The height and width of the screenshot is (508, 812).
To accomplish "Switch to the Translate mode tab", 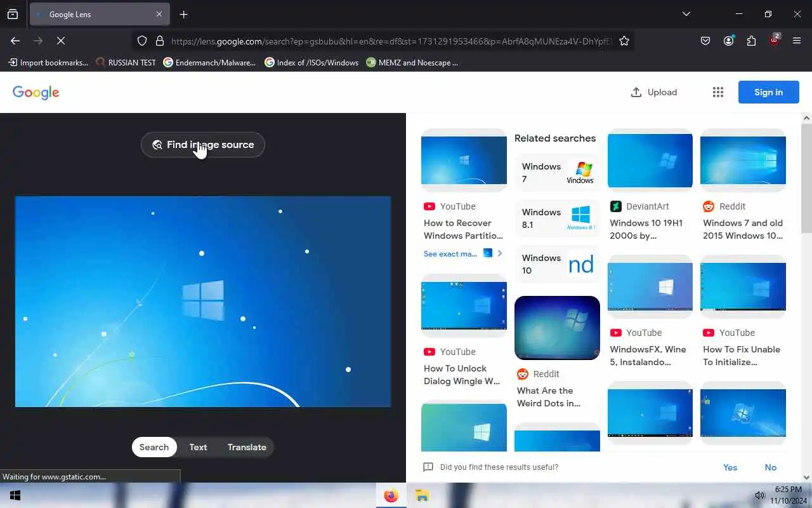I will click(247, 447).
